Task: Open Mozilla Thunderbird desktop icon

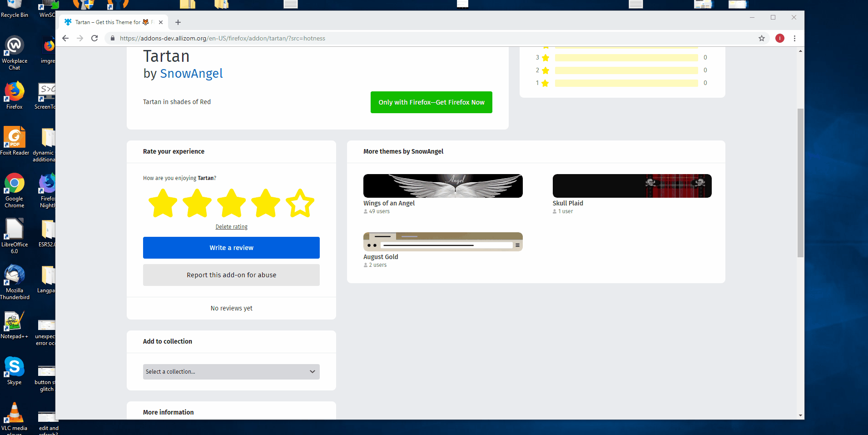Action: [15, 282]
